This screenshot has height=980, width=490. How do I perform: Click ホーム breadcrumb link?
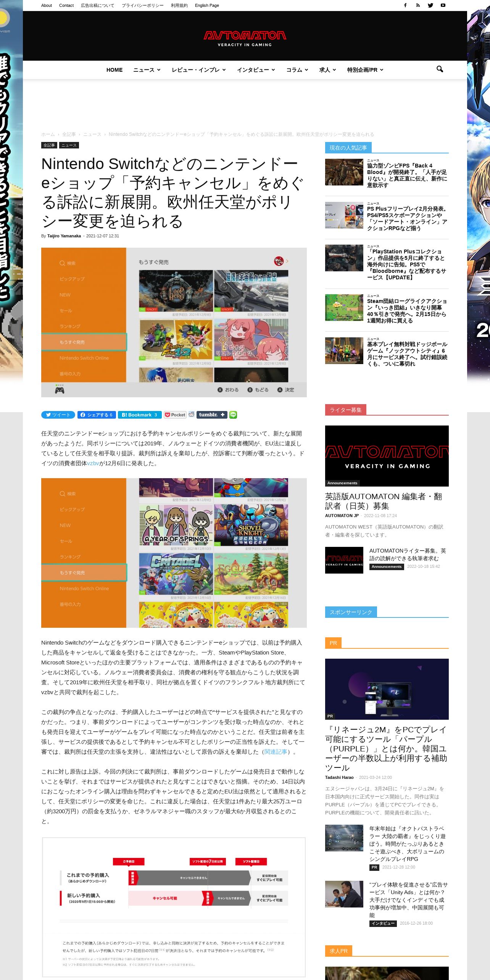coord(48,134)
